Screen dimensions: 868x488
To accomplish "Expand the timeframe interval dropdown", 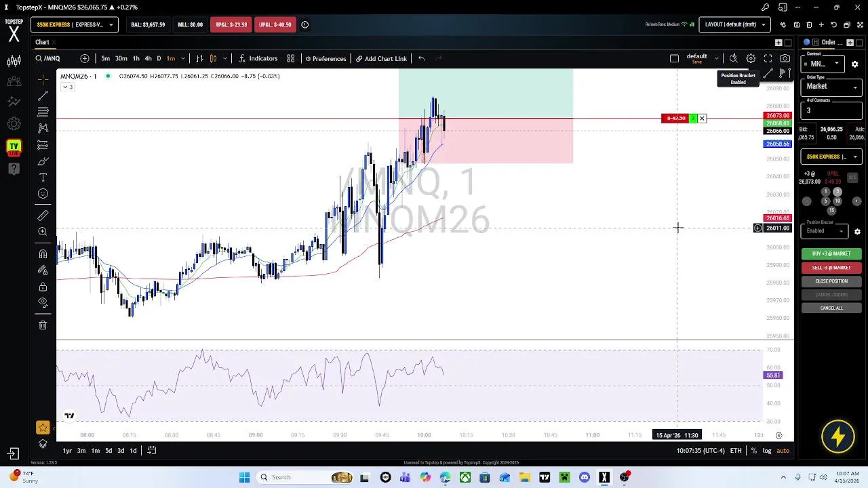I will click(183, 58).
